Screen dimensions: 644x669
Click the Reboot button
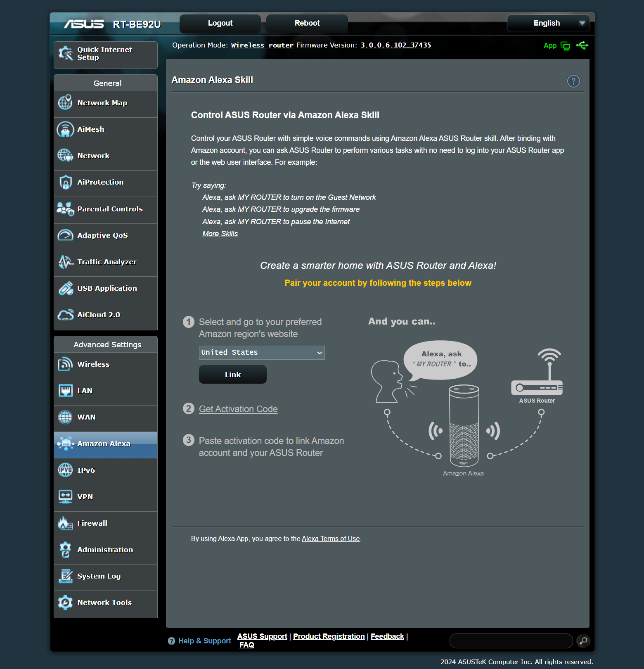click(307, 24)
